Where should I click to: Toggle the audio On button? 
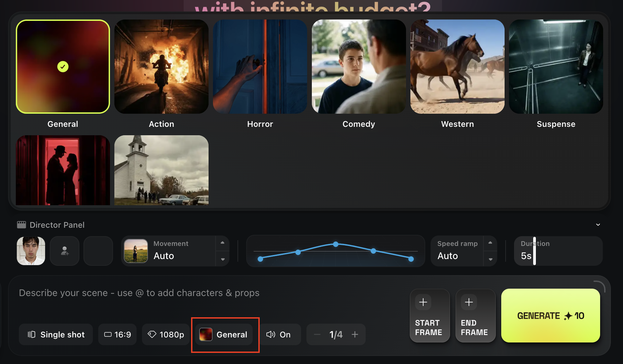pyautogui.click(x=279, y=334)
